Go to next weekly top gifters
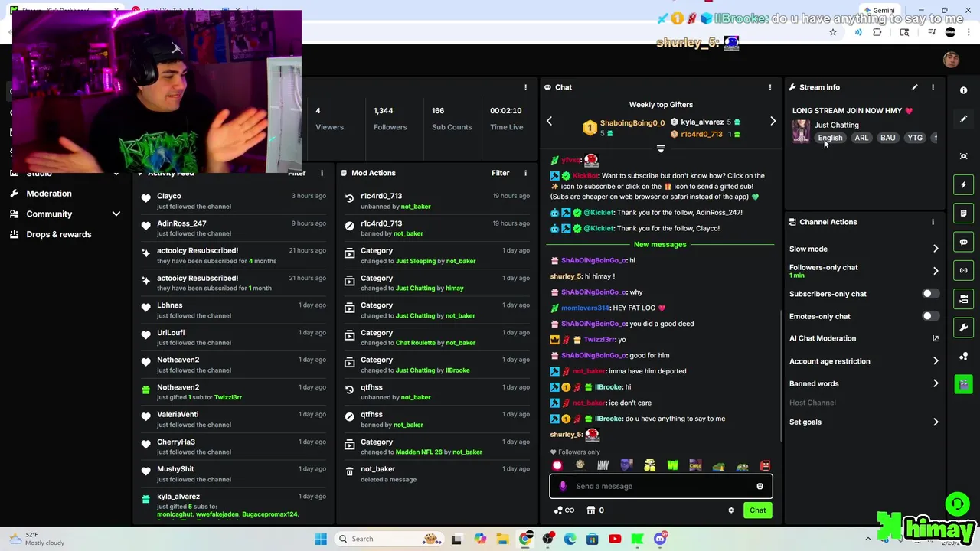The height and width of the screenshot is (551, 980). (773, 122)
